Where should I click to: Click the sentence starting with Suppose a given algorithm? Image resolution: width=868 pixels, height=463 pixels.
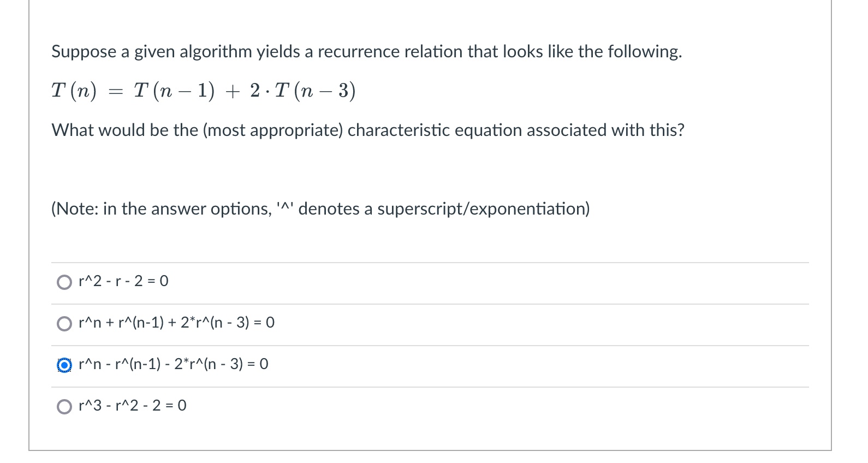click(x=367, y=52)
